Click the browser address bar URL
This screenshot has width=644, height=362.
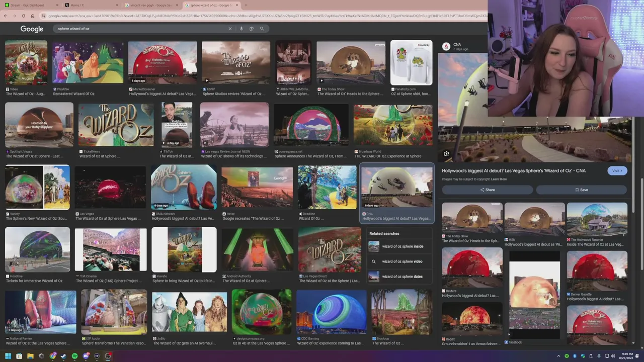click(x=267, y=16)
